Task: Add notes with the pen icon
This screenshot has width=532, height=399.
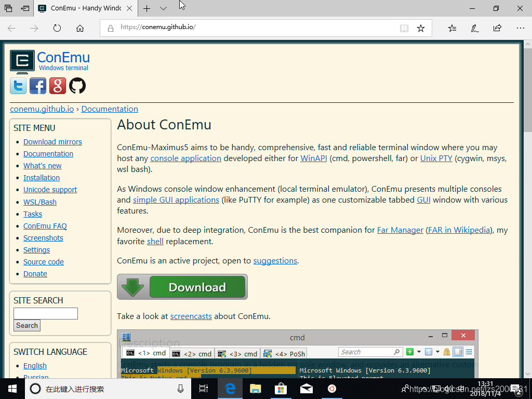Action: pos(475,28)
